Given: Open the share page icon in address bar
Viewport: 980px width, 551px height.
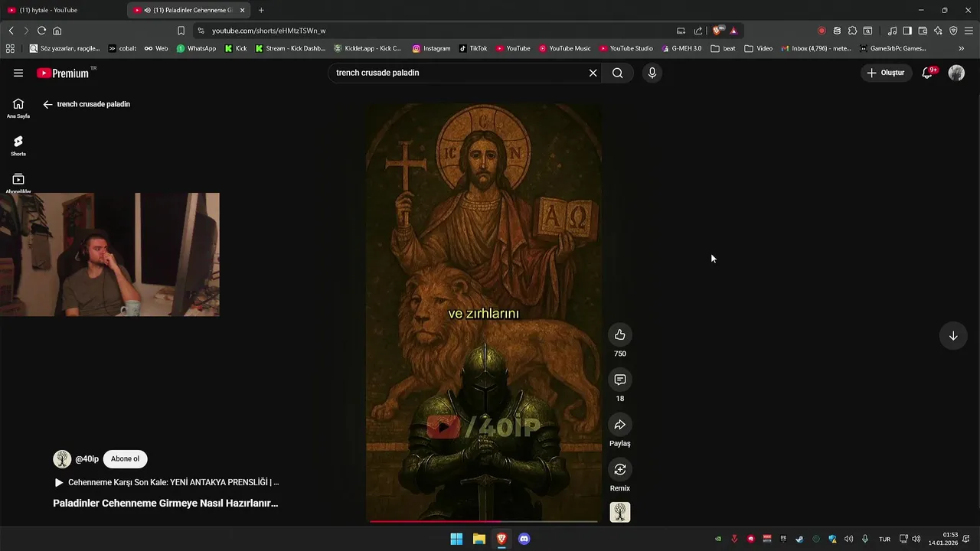Looking at the screenshot, I should [698, 31].
